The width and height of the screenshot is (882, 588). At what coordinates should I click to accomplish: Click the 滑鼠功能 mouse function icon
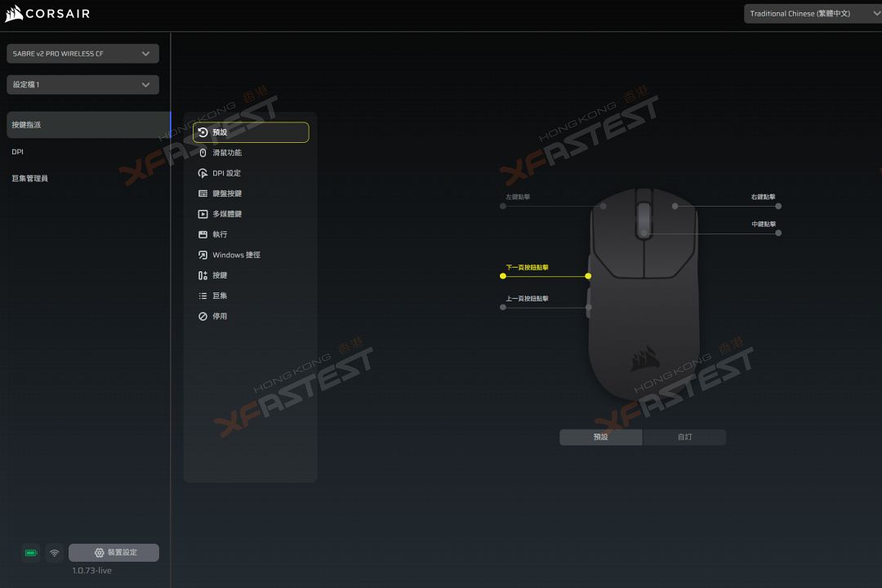203,153
